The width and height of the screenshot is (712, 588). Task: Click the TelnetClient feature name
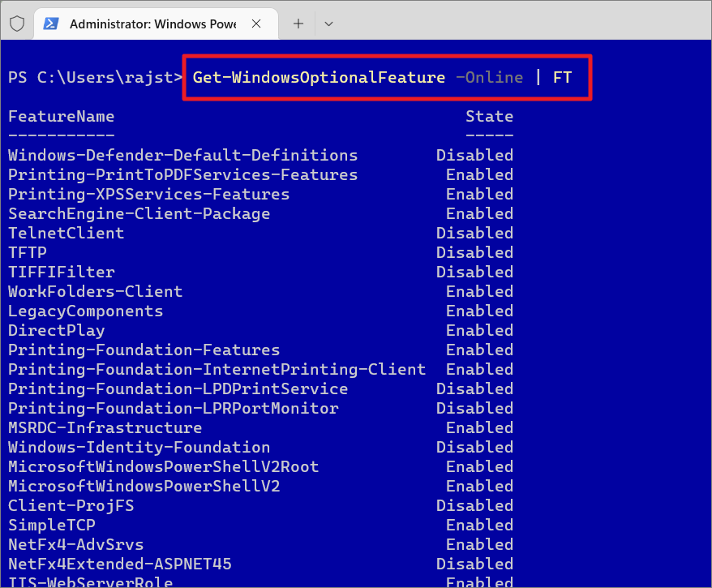click(66, 233)
